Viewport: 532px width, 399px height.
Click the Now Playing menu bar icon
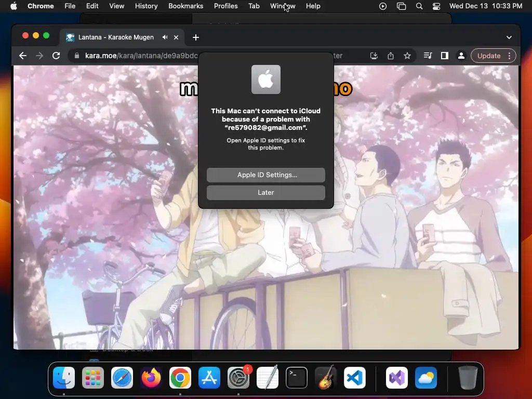(383, 6)
